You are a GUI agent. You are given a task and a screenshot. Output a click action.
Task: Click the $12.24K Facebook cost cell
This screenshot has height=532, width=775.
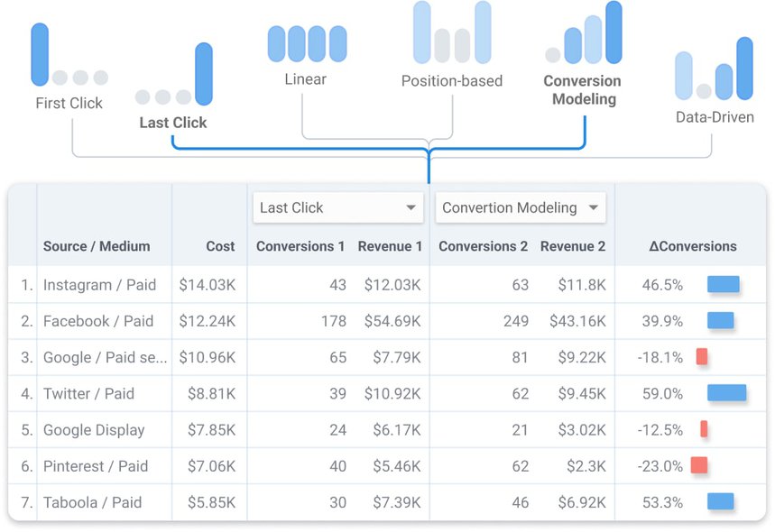(208, 321)
